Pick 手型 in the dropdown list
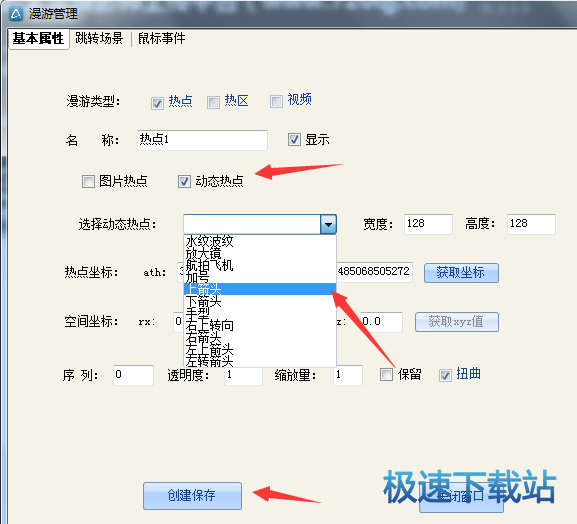The width and height of the screenshot is (577, 524). coord(260,313)
